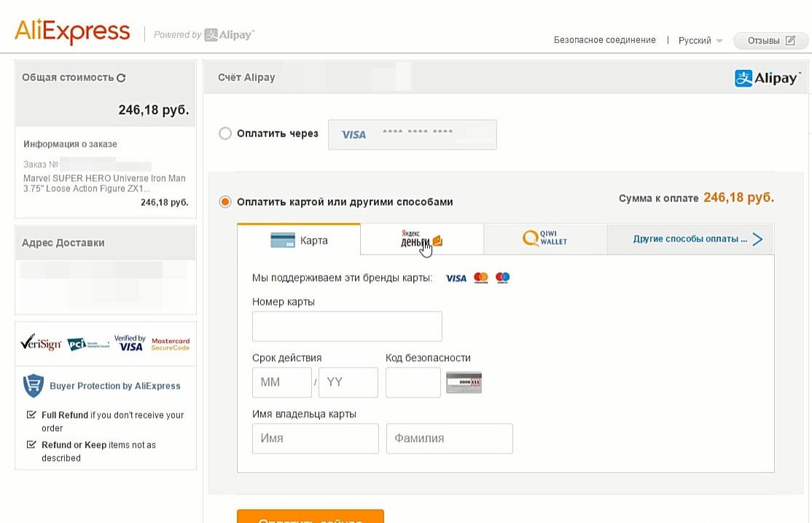Click the Buyer Protection shield icon
The image size is (812, 523).
click(x=33, y=386)
